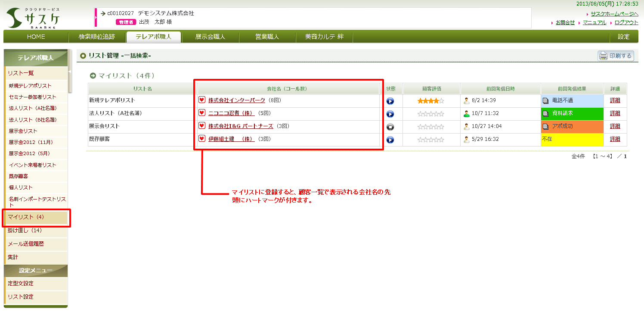Open company link 株式会社I&G パートナーズ
This screenshot has height=315, width=644.
coord(241,126)
